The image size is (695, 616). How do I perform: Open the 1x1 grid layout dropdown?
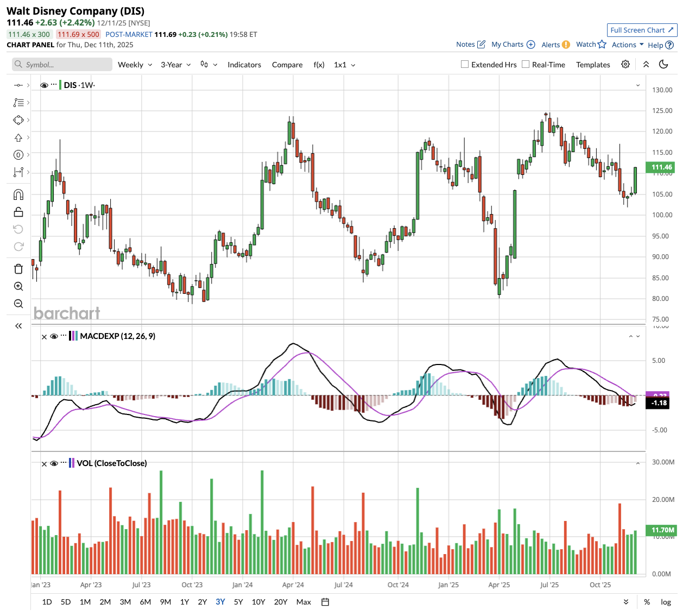pos(345,65)
